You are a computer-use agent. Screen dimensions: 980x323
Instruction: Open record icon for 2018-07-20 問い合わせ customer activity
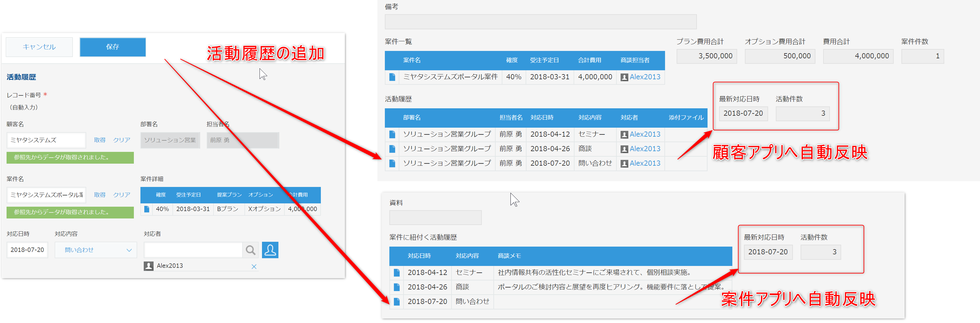[392, 163]
